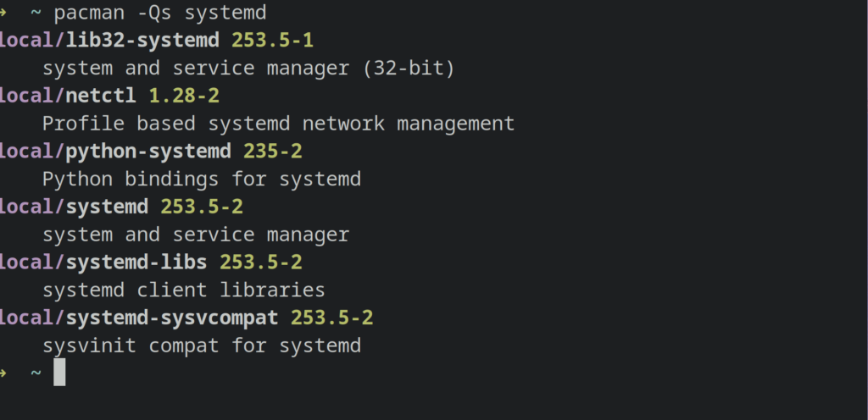Click systemd-sysvcompat version 253.5-2
This screenshot has width=868, height=420.
coord(331,318)
